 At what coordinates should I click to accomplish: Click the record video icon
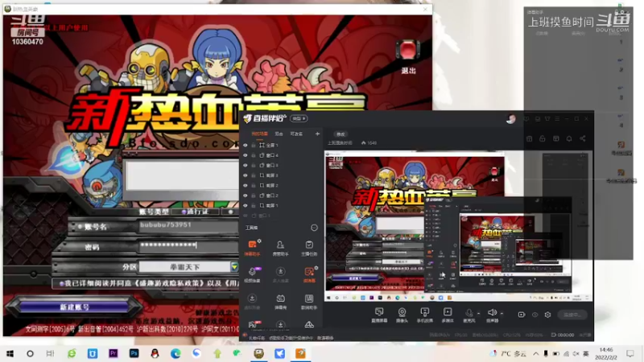(521, 315)
